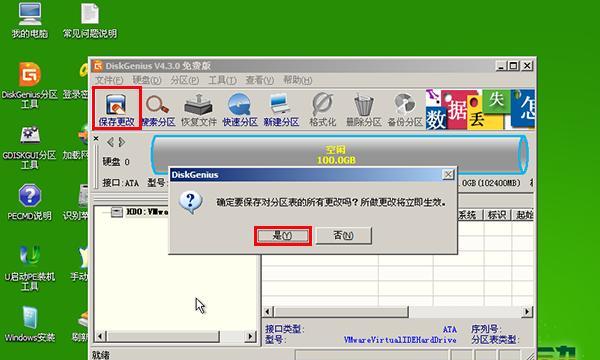Click left arrow of tree panel scrollbar
This screenshot has height=360, width=600.
click(x=100, y=336)
